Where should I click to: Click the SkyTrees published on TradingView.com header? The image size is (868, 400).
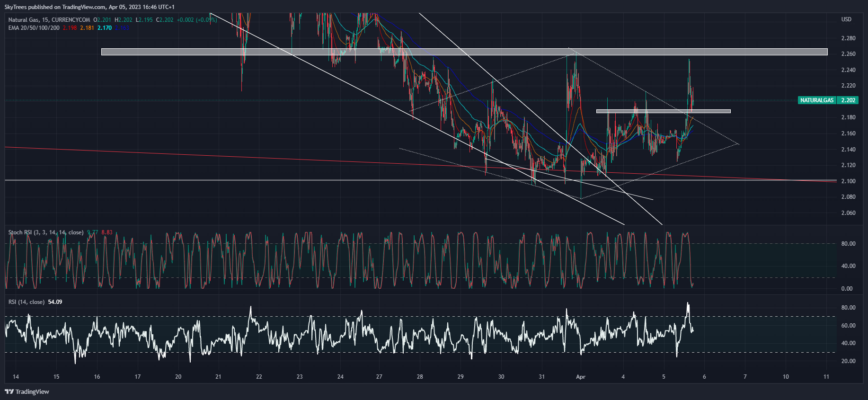(x=89, y=7)
